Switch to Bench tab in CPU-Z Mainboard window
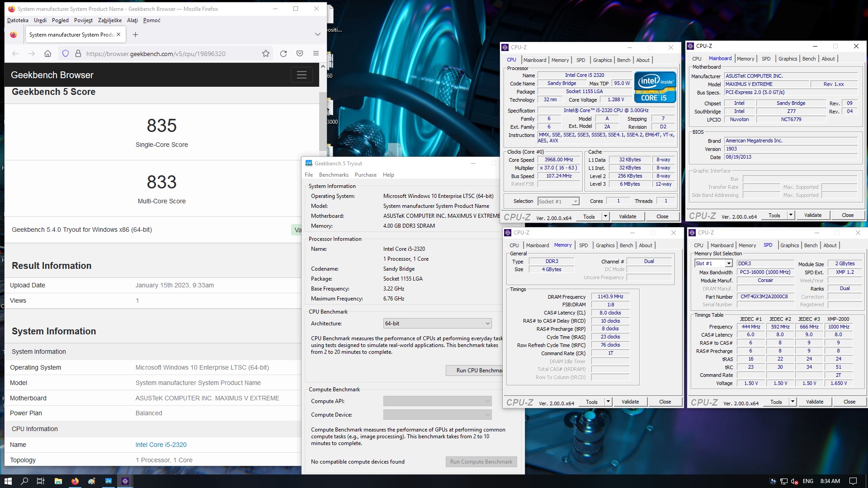Screen dimensions: 868x488 click(x=809, y=59)
